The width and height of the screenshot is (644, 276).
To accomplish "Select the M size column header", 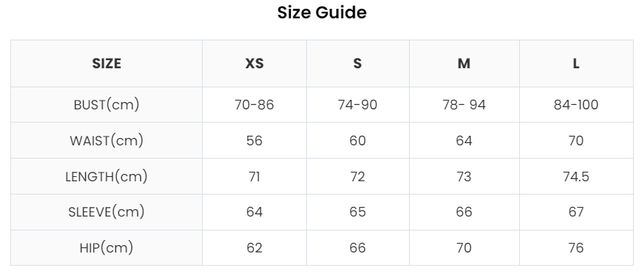I will point(463,64).
